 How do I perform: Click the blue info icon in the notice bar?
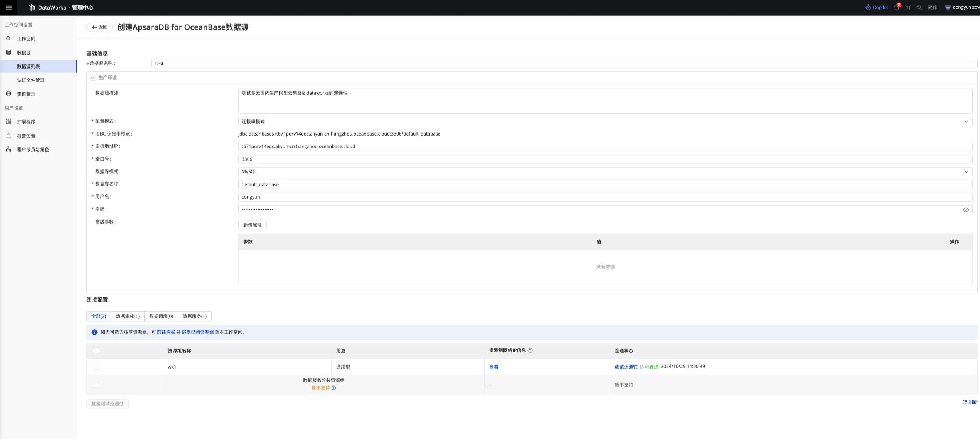click(94, 332)
